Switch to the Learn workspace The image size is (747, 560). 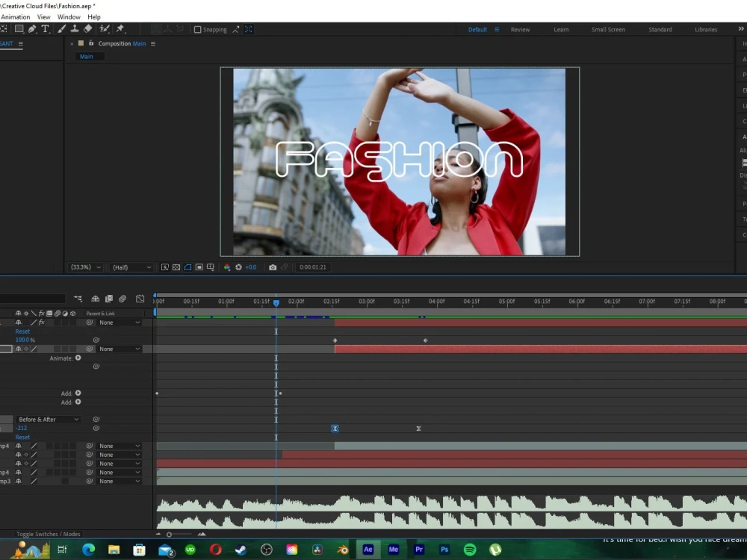click(x=561, y=30)
